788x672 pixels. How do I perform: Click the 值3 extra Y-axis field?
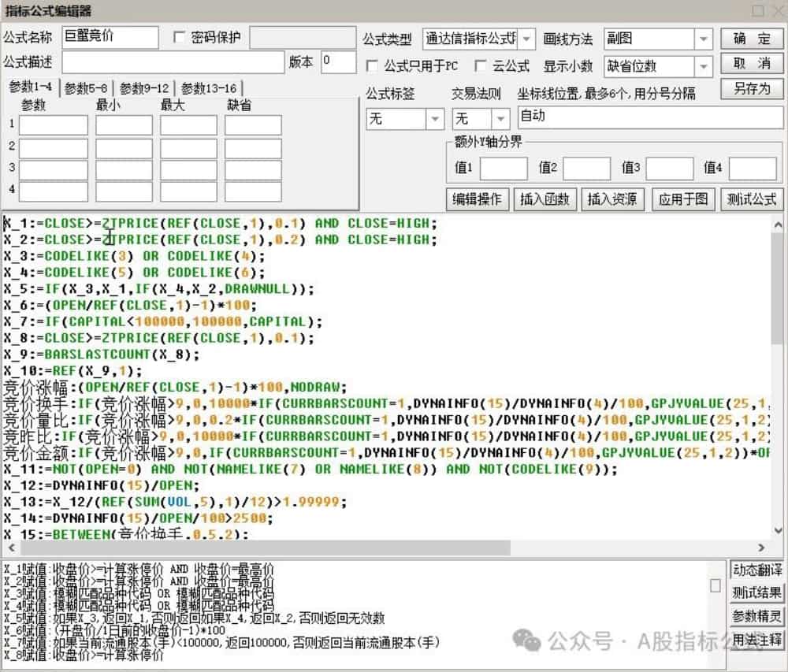click(669, 169)
